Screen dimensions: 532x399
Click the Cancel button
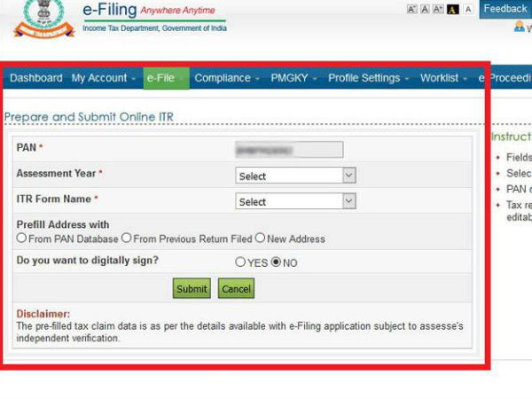tap(236, 289)
